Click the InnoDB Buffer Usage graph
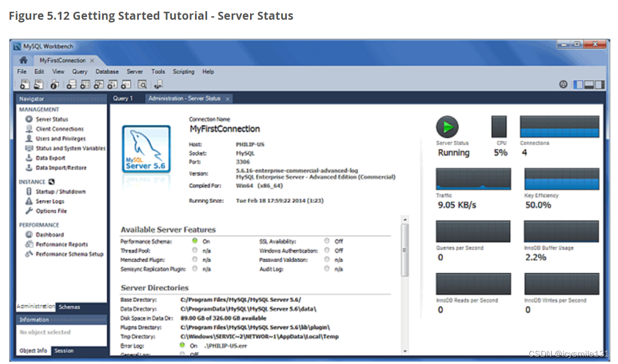The image size is (618, 364). (x=561, y=231)
